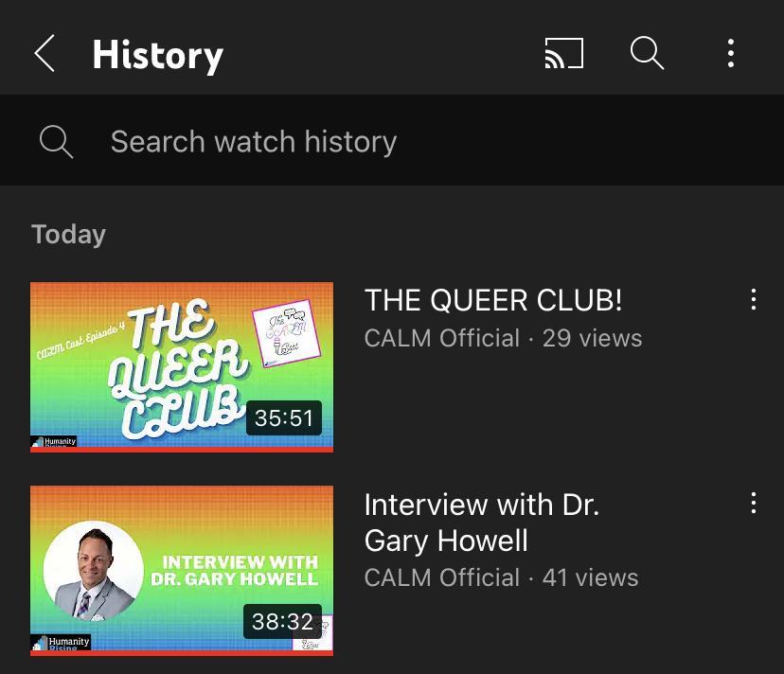Screen dimensions: 784x674
Task: Focus the Search watch history field
Action: (392, 140)
